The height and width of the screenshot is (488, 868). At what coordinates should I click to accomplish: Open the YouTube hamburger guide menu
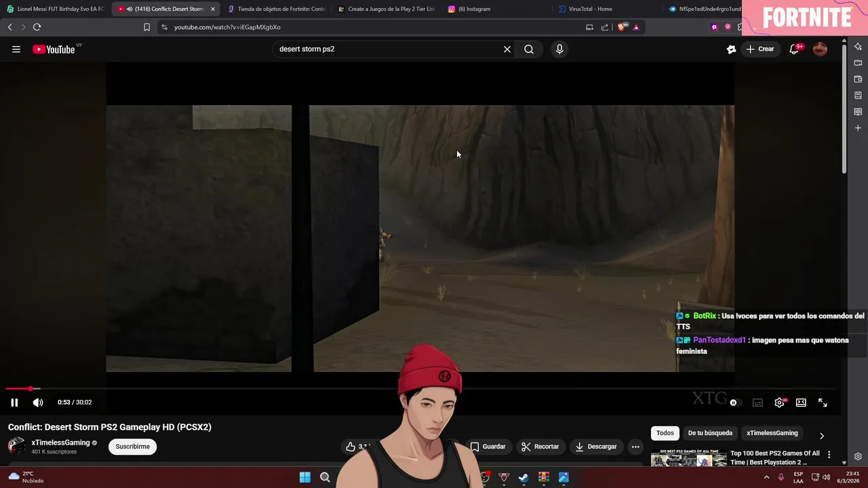pos(16,49)
